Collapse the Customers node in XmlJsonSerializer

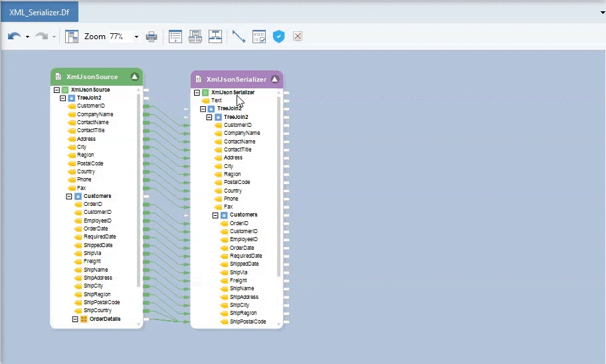215,215
